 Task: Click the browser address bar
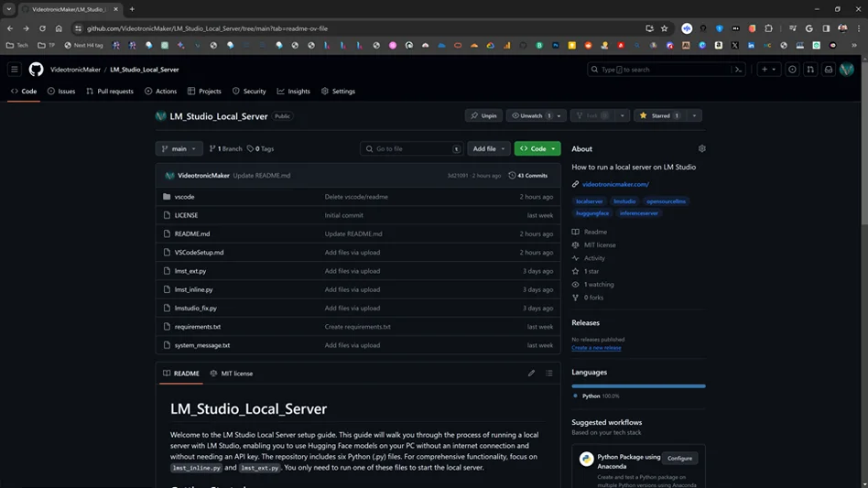365,28
